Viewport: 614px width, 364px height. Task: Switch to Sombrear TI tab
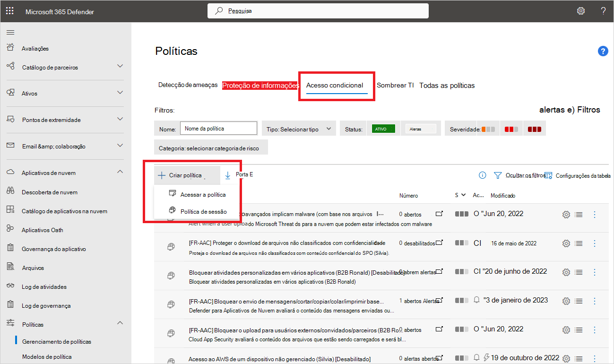(x=395, y=86)
